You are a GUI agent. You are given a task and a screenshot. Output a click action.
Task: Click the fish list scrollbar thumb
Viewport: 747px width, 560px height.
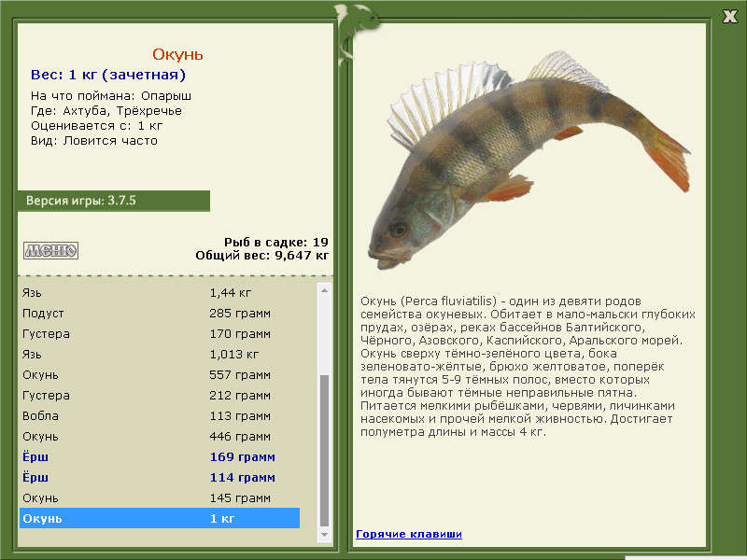pos(324,451)
